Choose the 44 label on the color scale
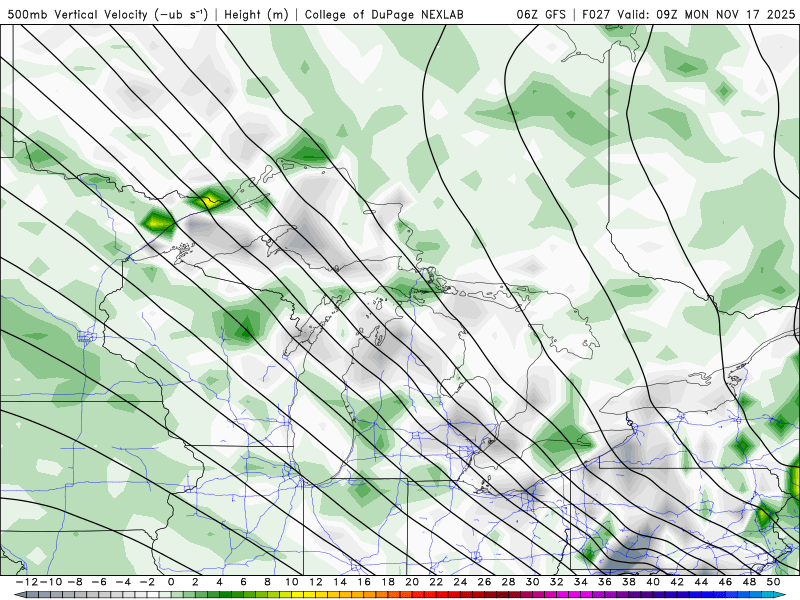Viewport: 800px width, 600px height. click(701, 582)
